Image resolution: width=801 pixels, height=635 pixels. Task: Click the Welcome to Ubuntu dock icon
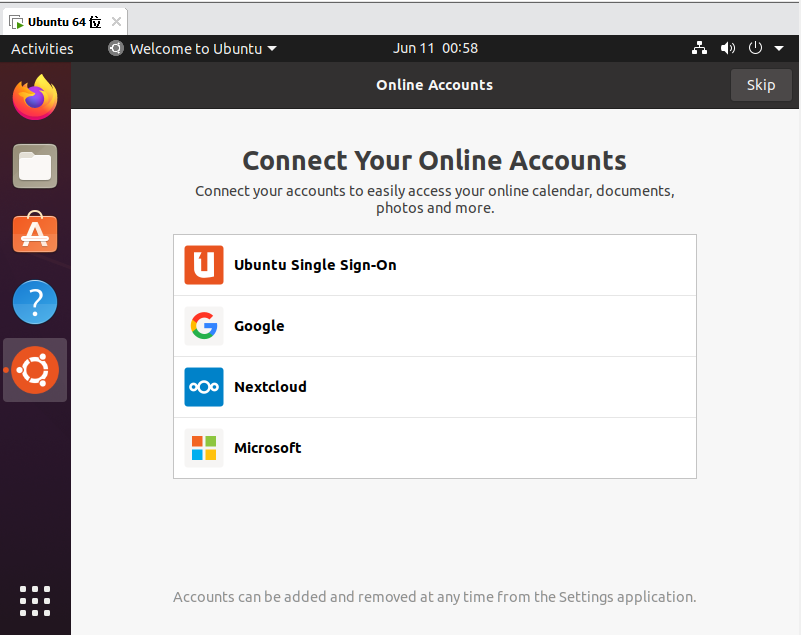coord(35,370)
